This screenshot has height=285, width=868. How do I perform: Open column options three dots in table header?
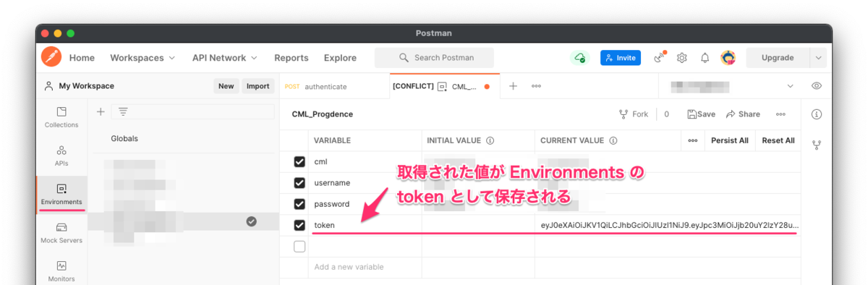pos(692,140)
